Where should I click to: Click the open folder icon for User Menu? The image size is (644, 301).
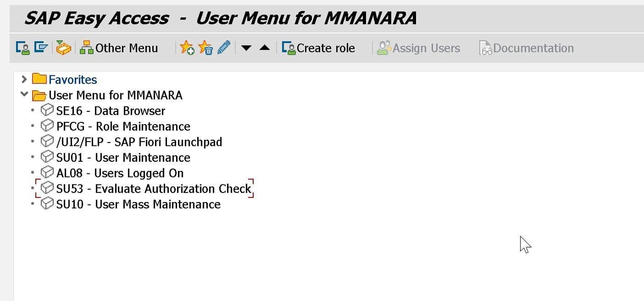pos(39,95)
